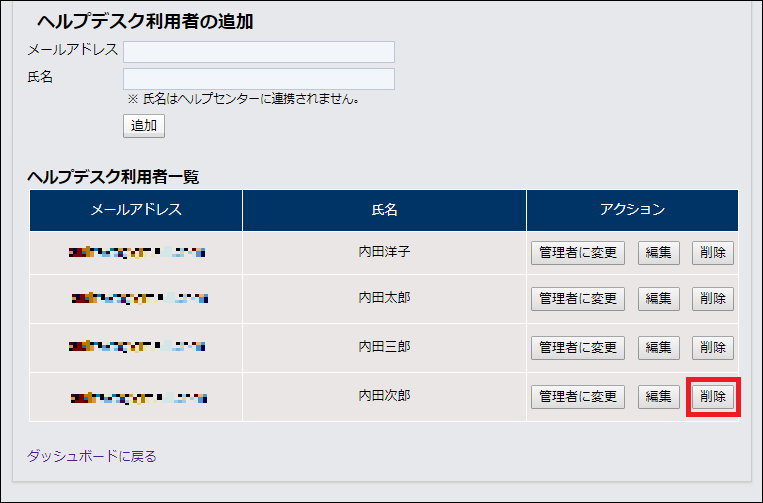Click 管理者に変更 for 内田次郎
The height and width of the screenshot is (503, 763).
(x=578, y=397)
